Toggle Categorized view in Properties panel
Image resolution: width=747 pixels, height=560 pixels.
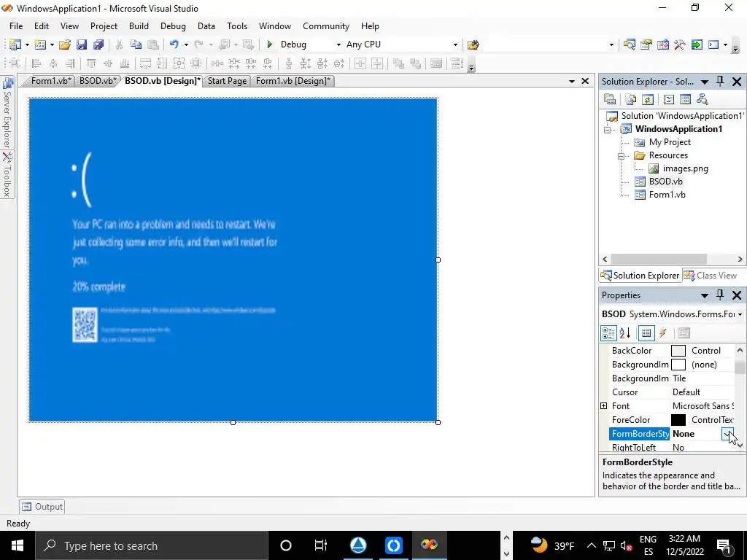(608, 332)
